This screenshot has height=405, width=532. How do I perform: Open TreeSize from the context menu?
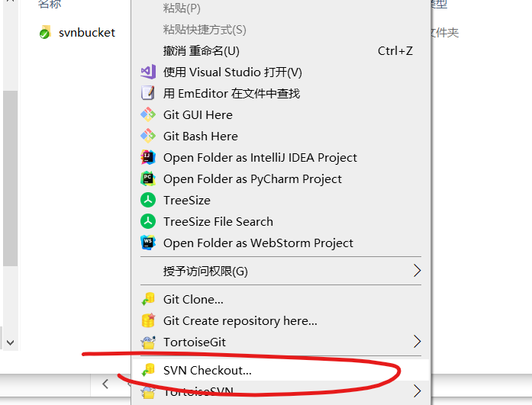(281, 200)
